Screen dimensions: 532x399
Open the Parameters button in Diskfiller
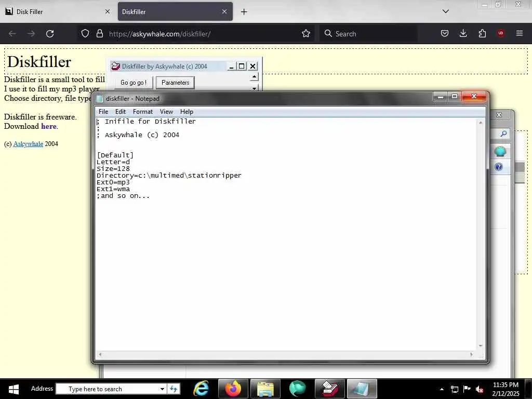(175, 83)
